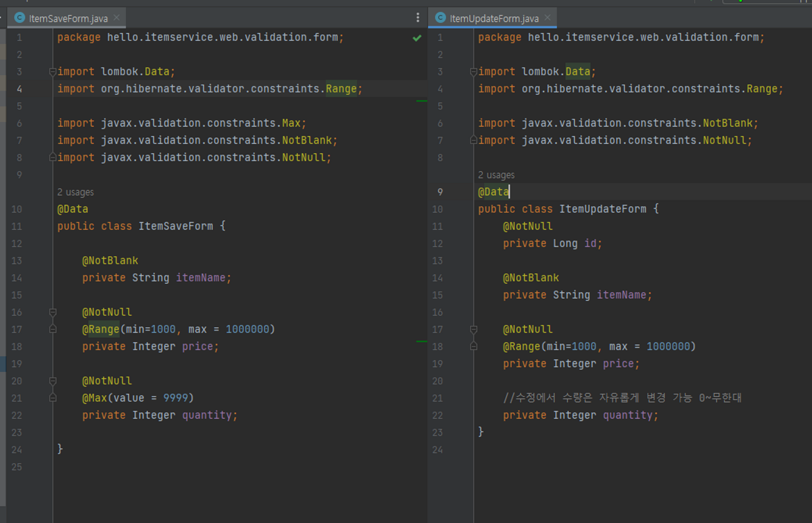812x523 pixels.
Task: Close the ItemUpdateForm.java tab
Action: [x=547, y=17]
